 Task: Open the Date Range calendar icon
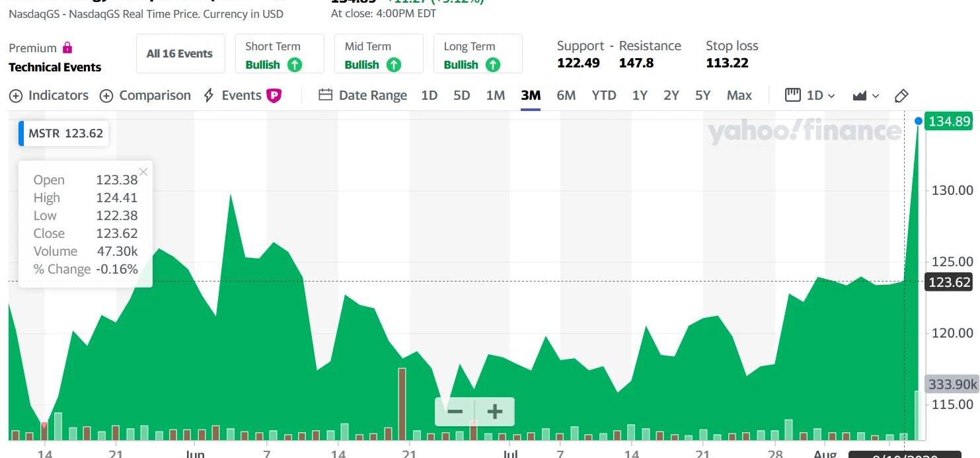pos(325,95)
